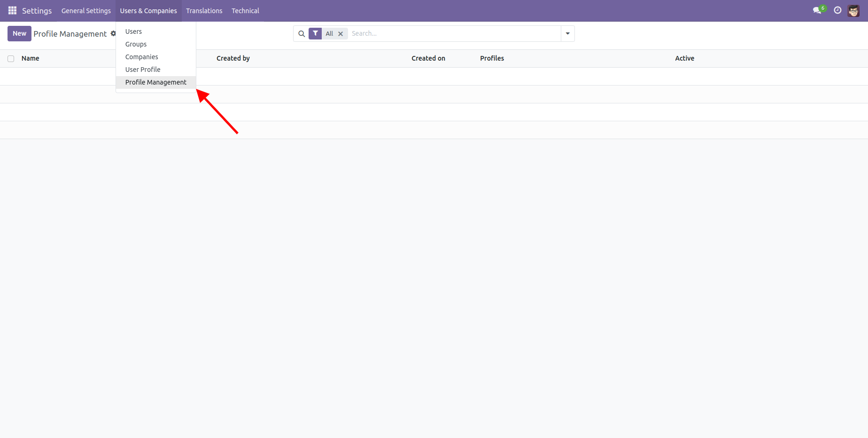Open the Technical menu

[245, 11]
